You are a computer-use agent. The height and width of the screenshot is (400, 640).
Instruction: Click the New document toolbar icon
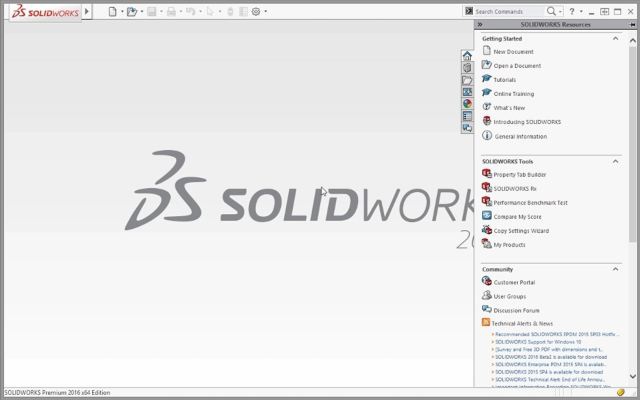tap(112, 11)
